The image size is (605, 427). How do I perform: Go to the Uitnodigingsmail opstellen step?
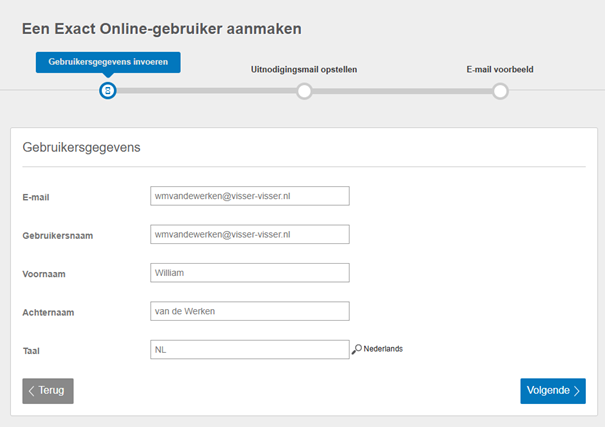point(304,69)
